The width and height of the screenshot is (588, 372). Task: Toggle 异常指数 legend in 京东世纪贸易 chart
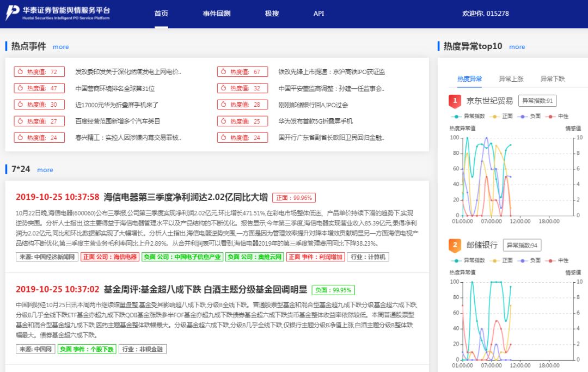pos(468,116)
